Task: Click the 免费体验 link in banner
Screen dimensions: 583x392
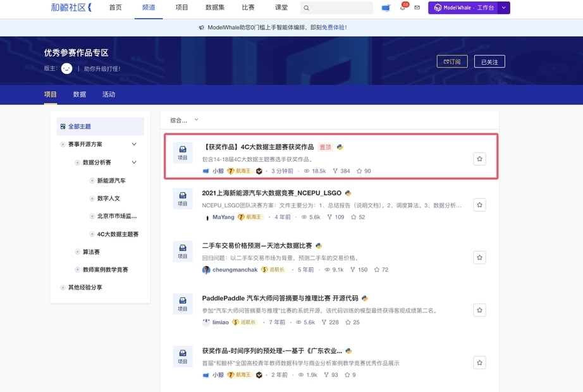Action: (x=333, y=28)
